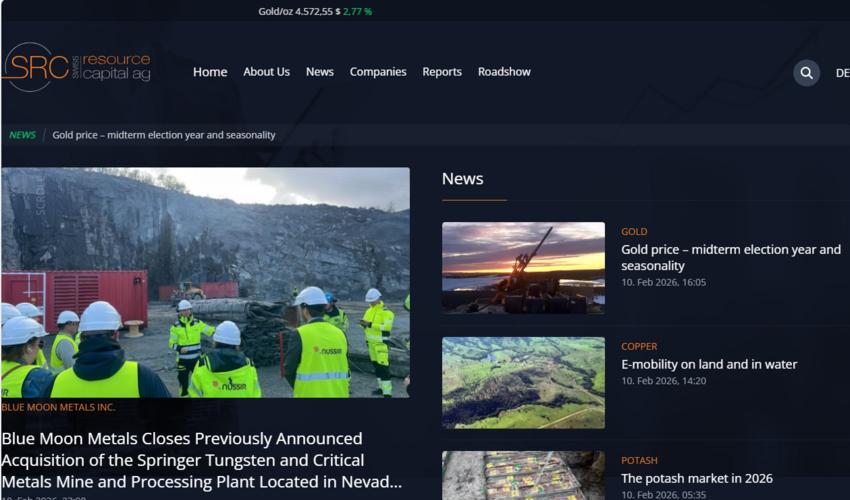Open The potash market in 2026 article
Viewport: 850px width, 500px height.
tap(697, 478)
